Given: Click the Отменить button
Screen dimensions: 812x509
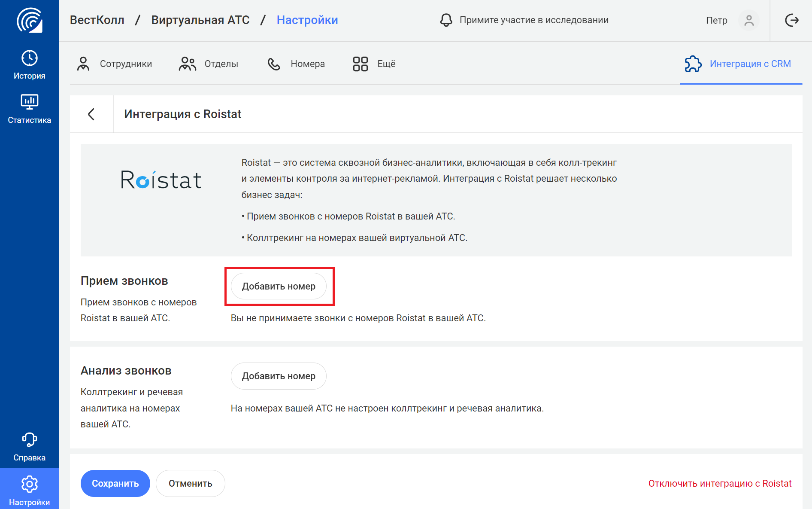Looking at the screenshot, I should 191,483.
